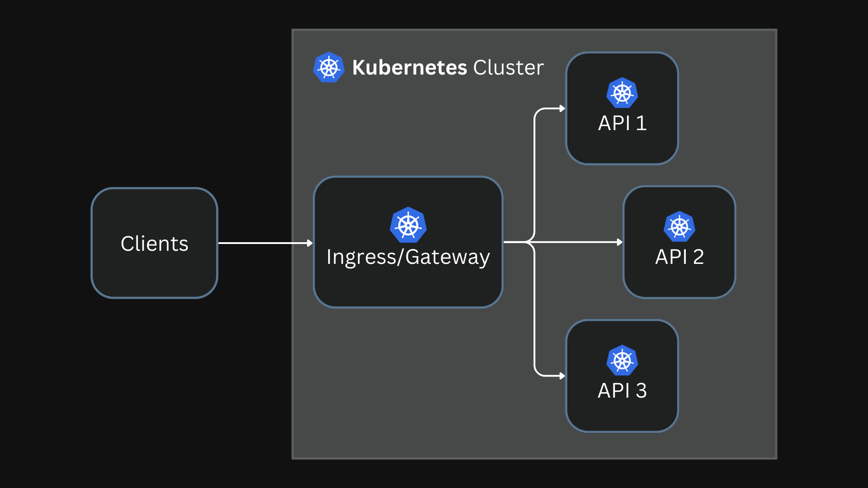Click the Kubernetes icon in the API 3 box
The image size is (868, 488).
point(622,360)
